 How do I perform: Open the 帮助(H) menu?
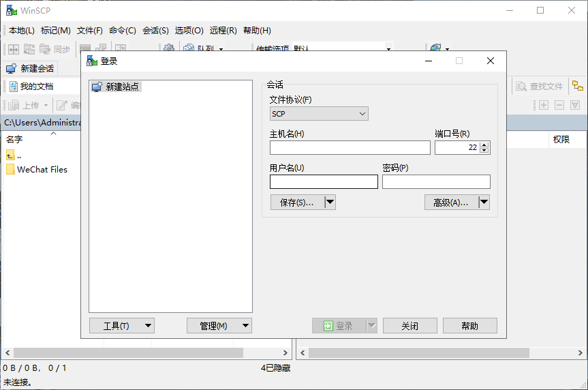click(257, 31)
